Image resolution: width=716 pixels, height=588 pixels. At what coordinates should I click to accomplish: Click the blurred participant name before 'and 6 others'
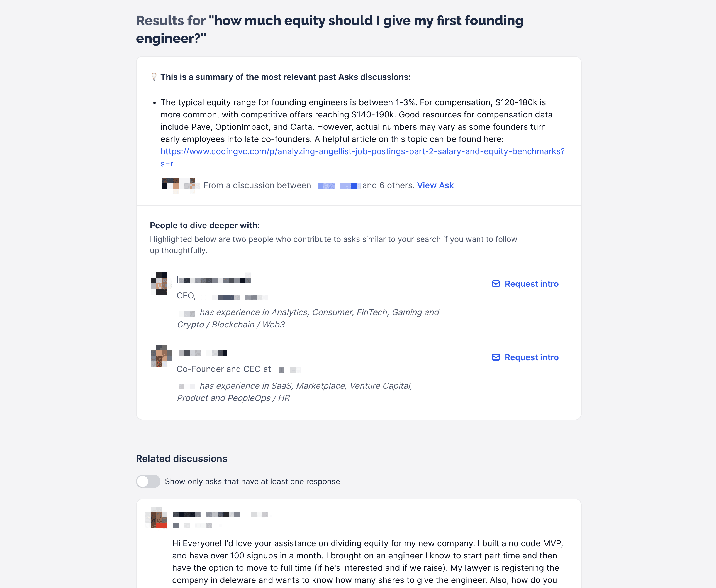(x=350, y=186)
